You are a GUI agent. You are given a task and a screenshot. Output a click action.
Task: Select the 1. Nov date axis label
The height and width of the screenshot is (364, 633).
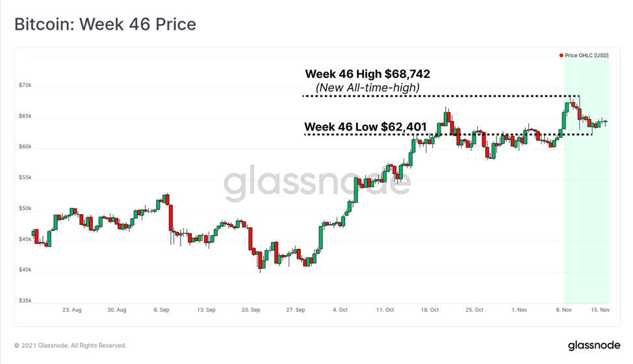(x=519, y=310)
